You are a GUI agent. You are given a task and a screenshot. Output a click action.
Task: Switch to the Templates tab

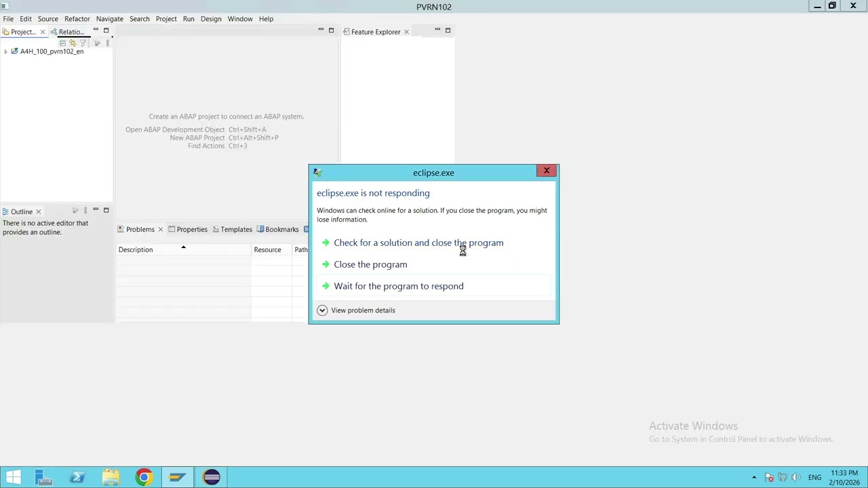tap(232, 230)
